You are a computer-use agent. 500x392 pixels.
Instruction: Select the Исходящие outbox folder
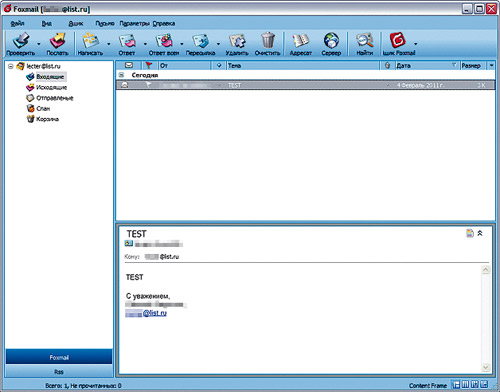[51, 87]
